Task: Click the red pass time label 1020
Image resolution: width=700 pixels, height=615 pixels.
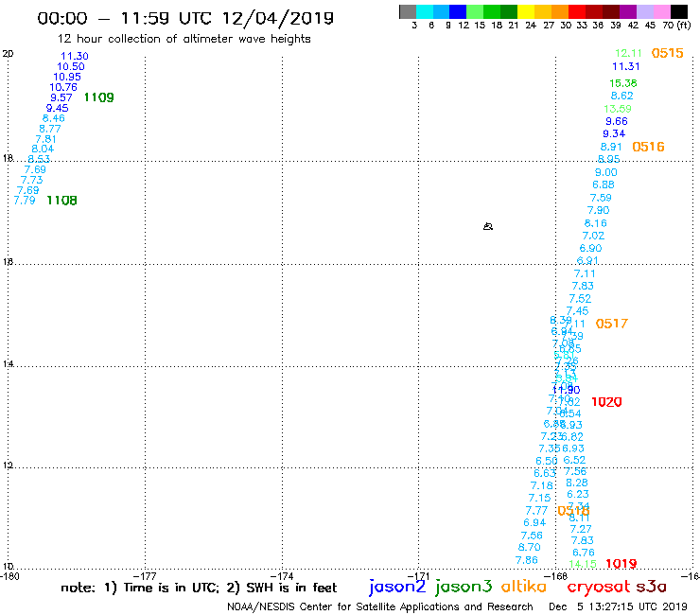Action: [x=606, y=402]
